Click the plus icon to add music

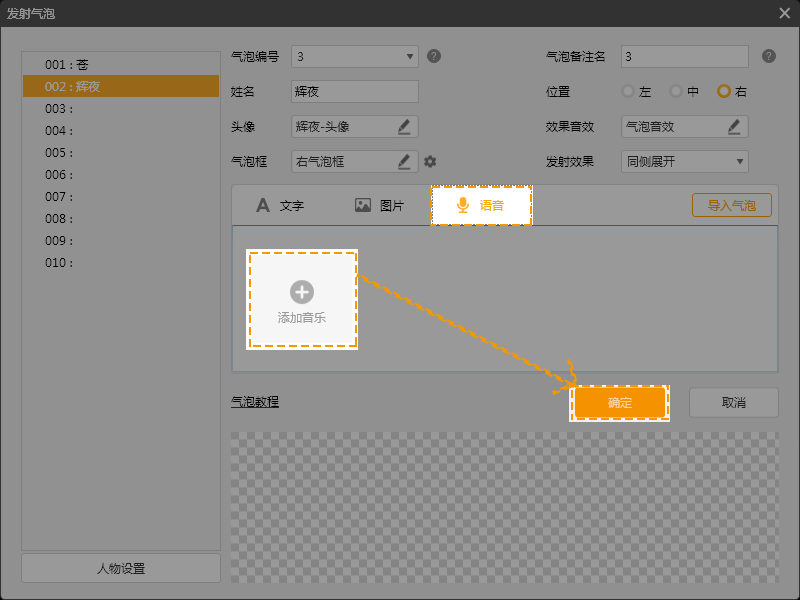302,291
